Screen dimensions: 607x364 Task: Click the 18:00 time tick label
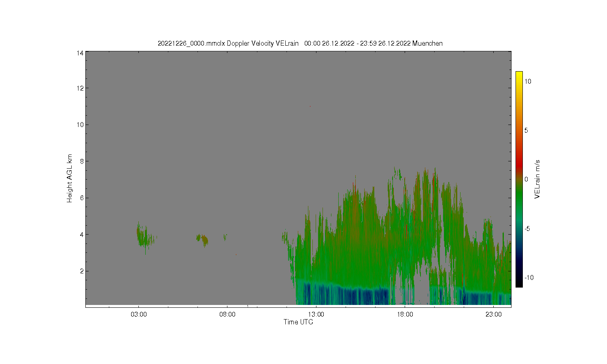point(405,314)
